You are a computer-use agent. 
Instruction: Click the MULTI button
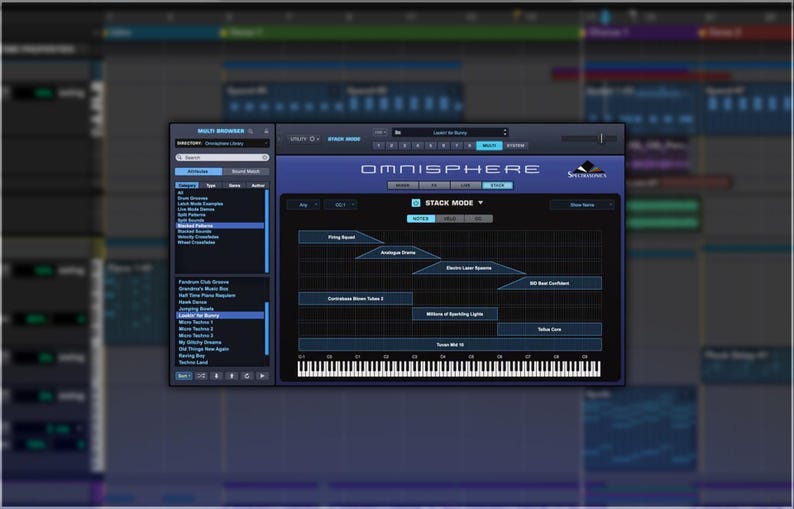point(489,146)
